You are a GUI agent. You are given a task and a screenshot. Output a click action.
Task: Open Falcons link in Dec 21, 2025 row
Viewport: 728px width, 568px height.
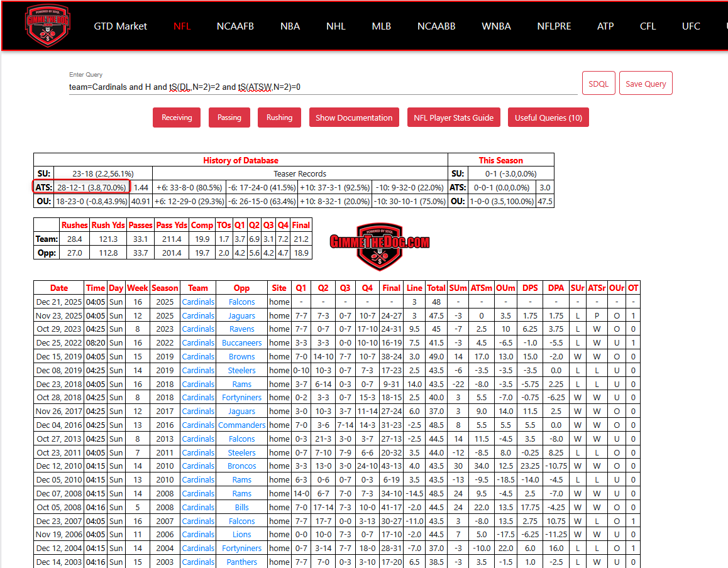click(241, 302)
